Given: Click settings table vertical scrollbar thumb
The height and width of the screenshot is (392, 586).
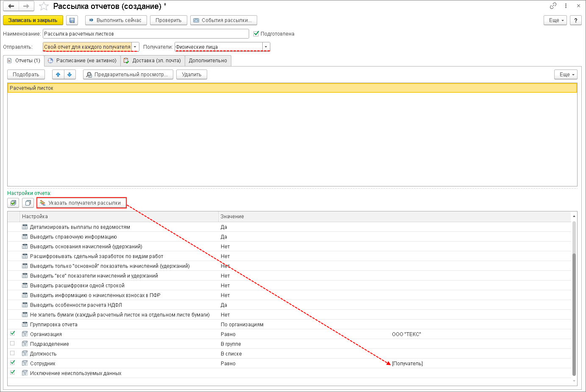Looking at the screenshot, I should pos(574,314).
